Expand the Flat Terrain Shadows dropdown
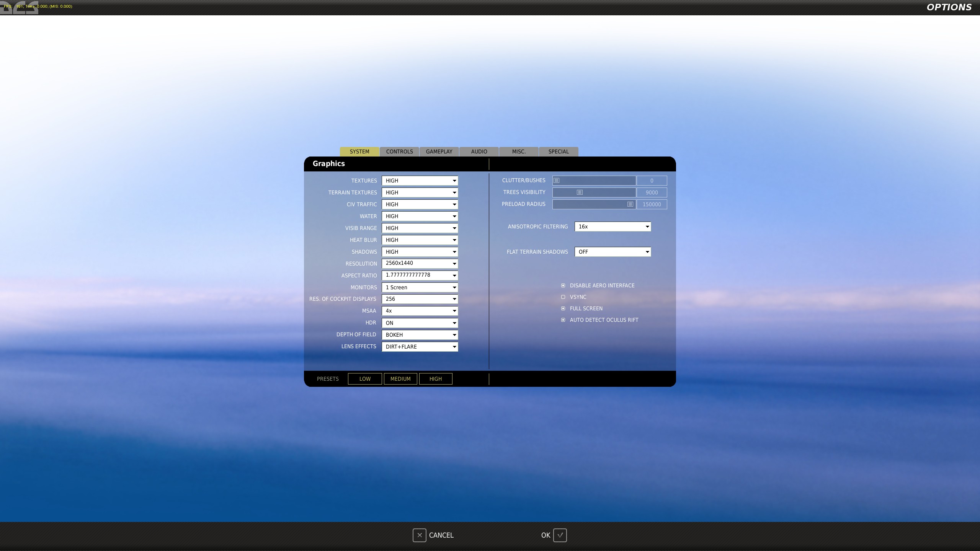980x551 pixels. [x=612, y=252]
